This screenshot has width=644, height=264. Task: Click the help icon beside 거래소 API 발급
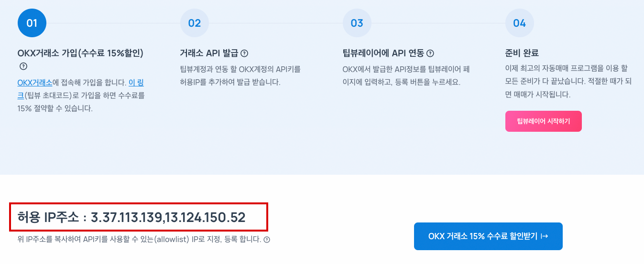coord(244,53)
